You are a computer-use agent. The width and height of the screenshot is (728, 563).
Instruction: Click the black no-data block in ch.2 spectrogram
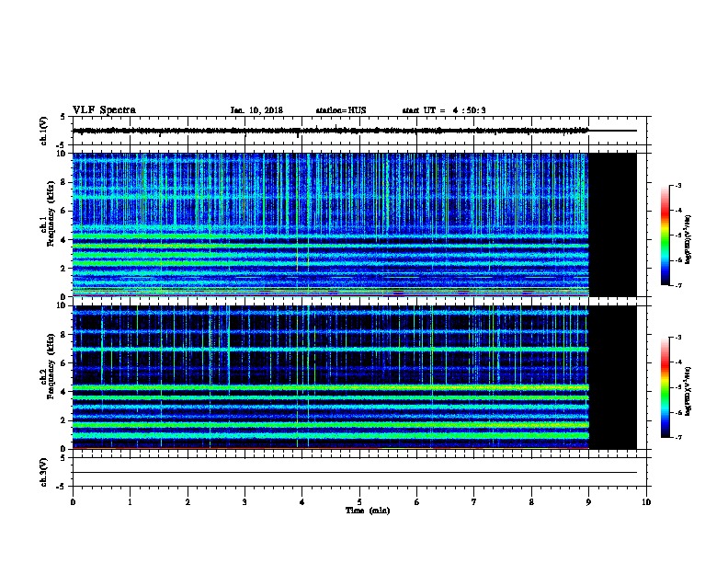click(613, 377)
